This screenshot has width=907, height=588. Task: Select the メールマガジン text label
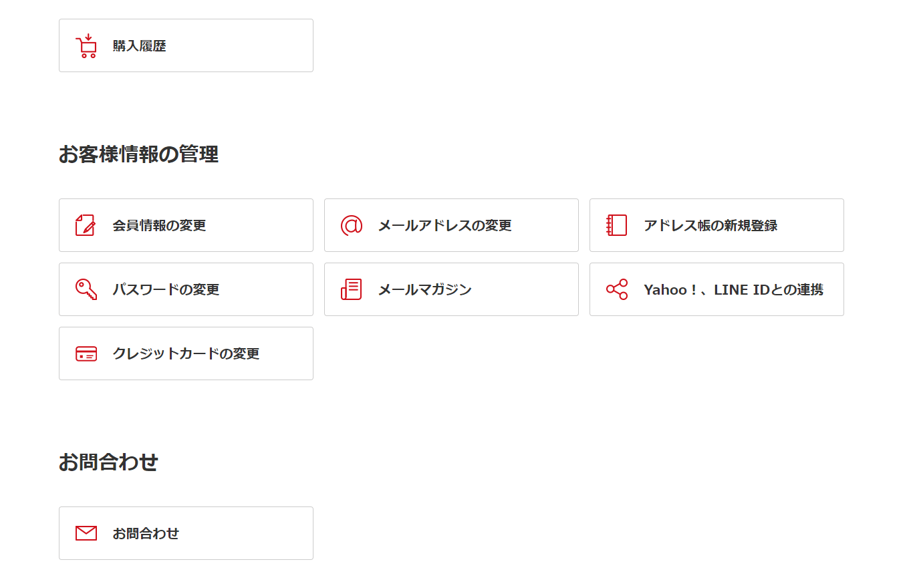pyautogui.click(x=424, y=289)
